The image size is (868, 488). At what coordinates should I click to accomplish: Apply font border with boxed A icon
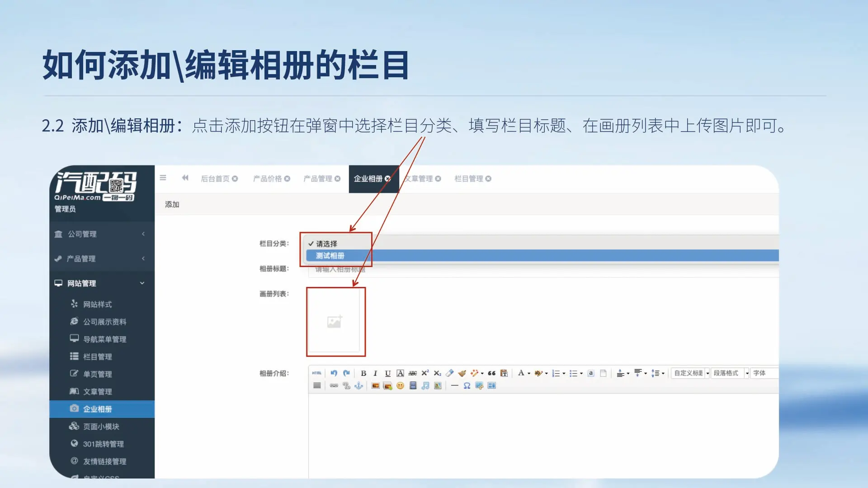pos(400,373)
